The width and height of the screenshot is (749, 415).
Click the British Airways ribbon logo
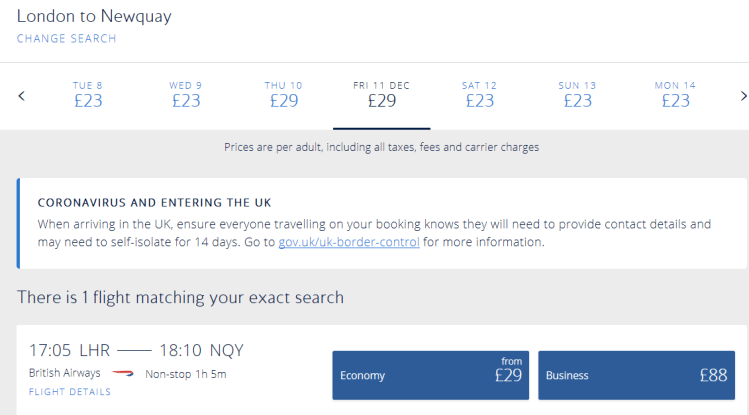coord(122,375)
